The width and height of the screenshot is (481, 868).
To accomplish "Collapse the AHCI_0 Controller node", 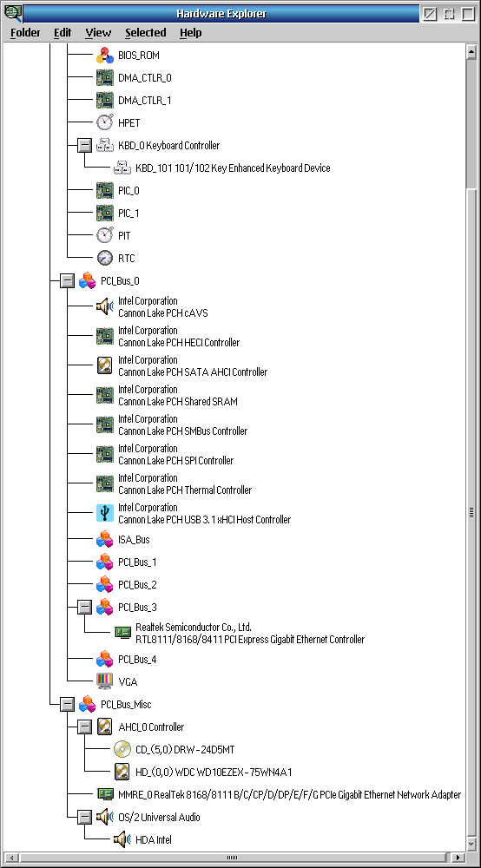I will click(x=84, y=727).
